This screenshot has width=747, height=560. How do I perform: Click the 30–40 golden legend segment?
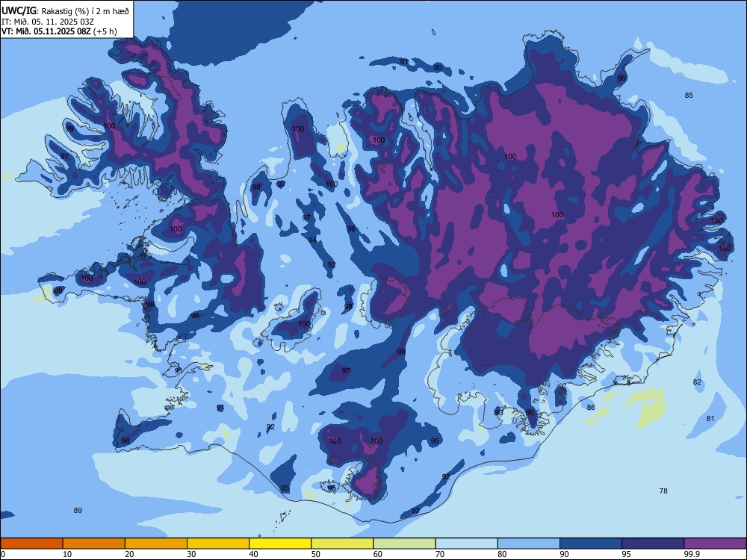coord(218,544)
